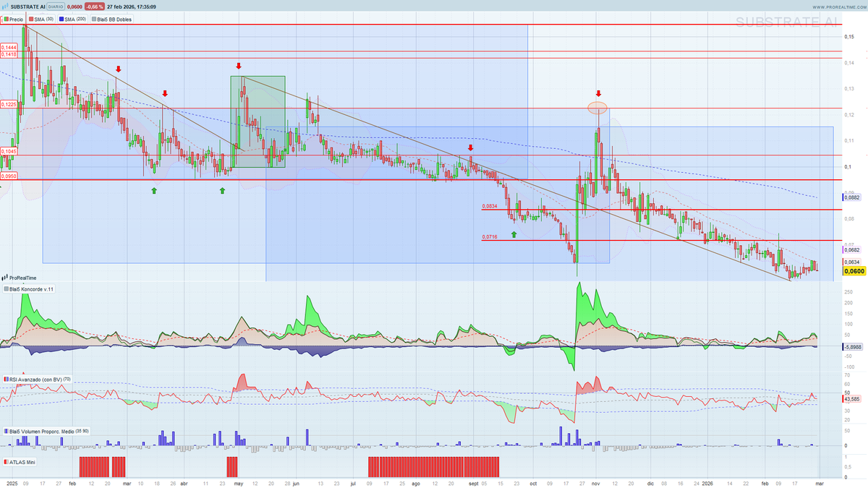Open the DIARIO timeframe selector
This screenshot has width=868, height=488.
coord(56,7)
